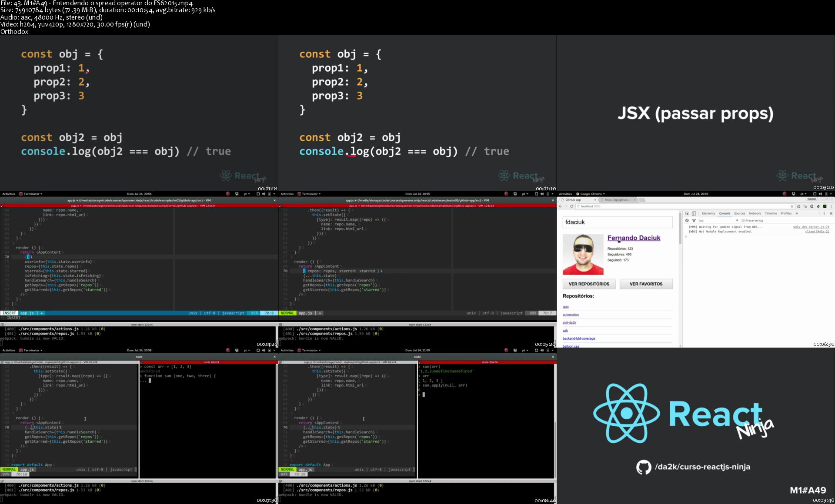
Task: Switch to the DevTools Elements tab
Action: coord(708,213)
